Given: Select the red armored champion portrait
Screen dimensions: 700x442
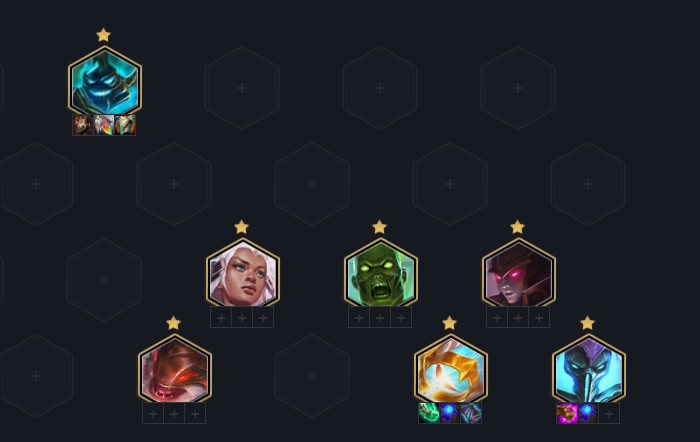Looking at the screenshot, I should pos(175,370).
